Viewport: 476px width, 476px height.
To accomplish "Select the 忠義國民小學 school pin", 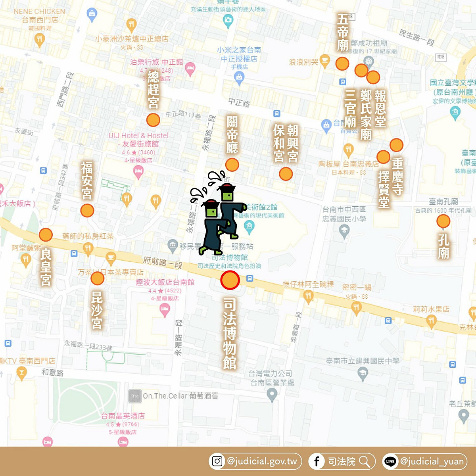I will click(345, 232).
